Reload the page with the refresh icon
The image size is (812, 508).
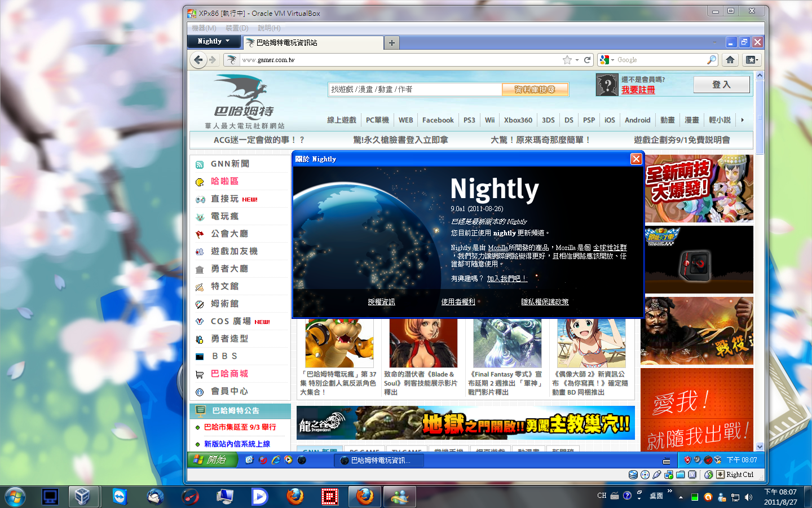[587, 60]
